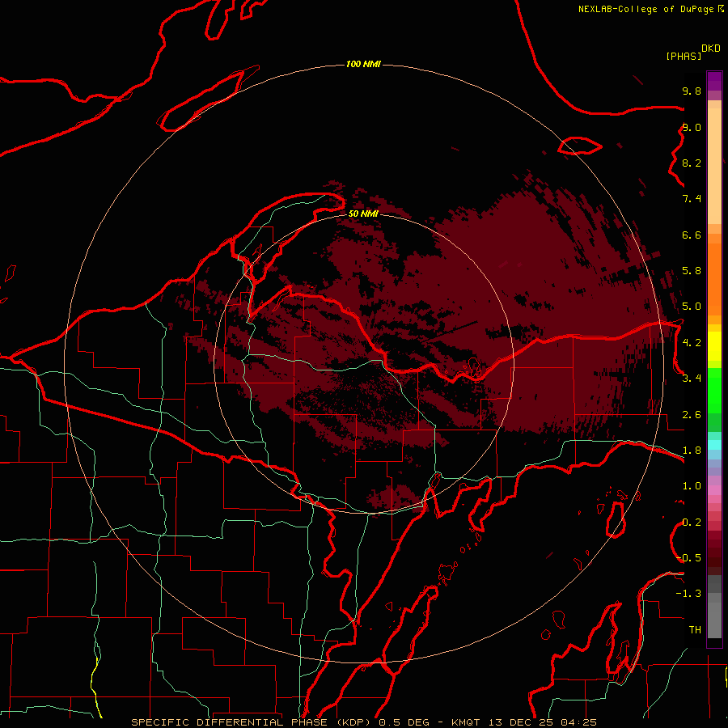Pick the cyan segment of the legend bar

(714, 444)
